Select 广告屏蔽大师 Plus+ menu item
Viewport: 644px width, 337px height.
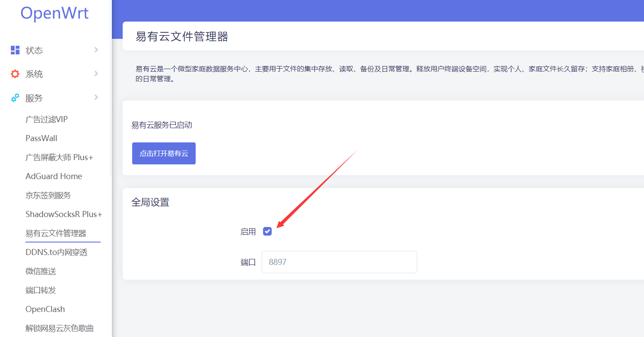[59, 157]
